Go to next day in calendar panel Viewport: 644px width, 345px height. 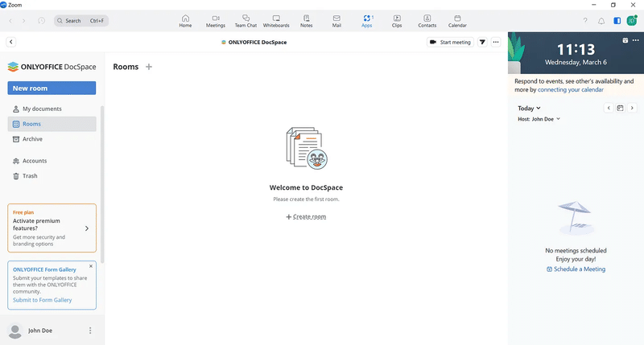(x=632, y=108)
